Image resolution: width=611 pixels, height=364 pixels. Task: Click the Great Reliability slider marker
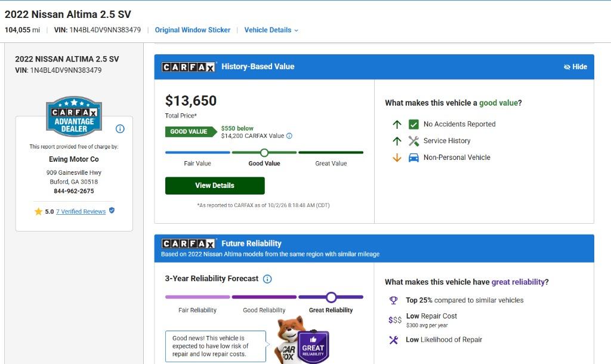[x=331, y=297]
